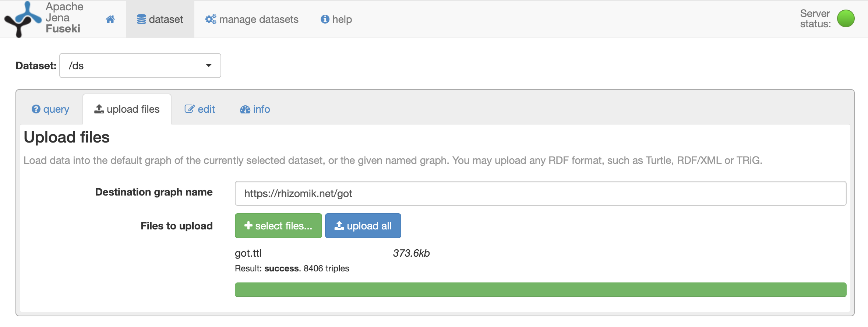Click the home icon in navbar
The image size is (868, 327).
point(110,19)
